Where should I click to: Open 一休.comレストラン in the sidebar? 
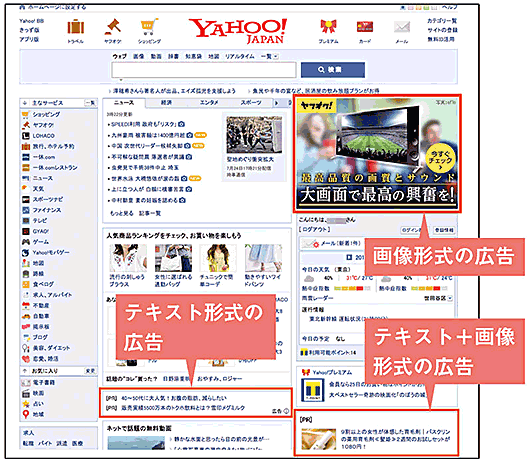[x=55, y=168]
